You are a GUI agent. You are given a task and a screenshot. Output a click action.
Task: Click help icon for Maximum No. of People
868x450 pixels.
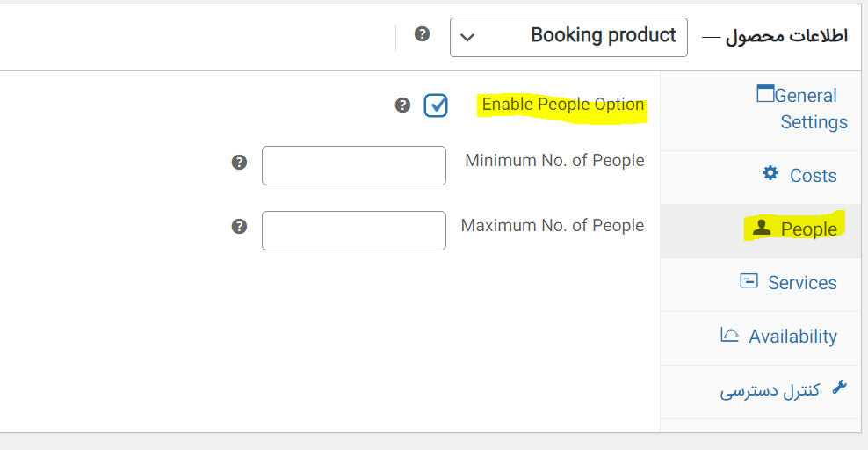click(239, 227)
